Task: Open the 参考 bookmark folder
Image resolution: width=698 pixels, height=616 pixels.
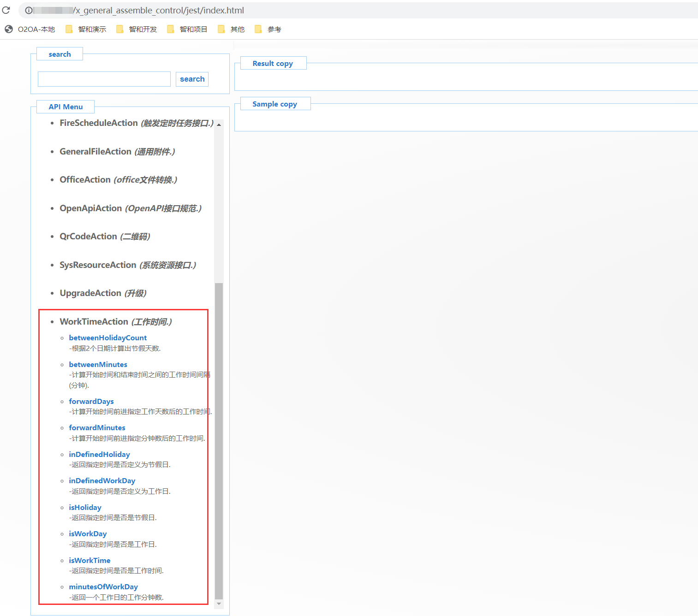Action: [268, 29]
